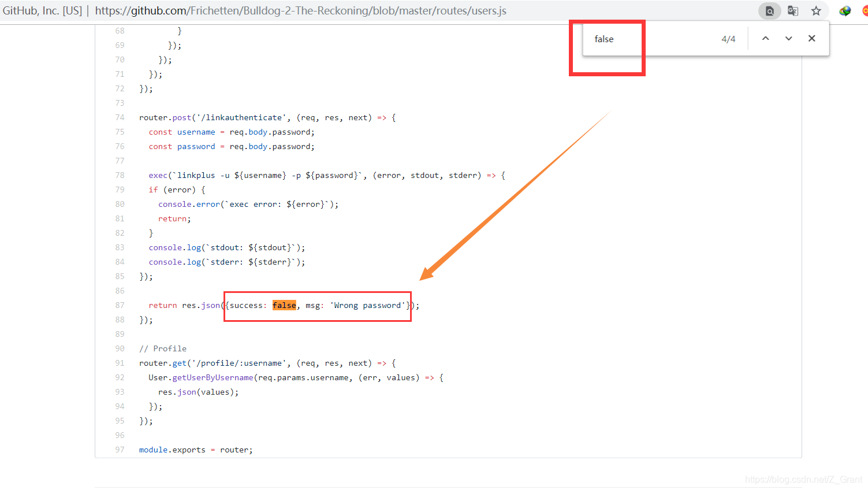Select line number 87

pyautogui.click(x=120, y=305)
